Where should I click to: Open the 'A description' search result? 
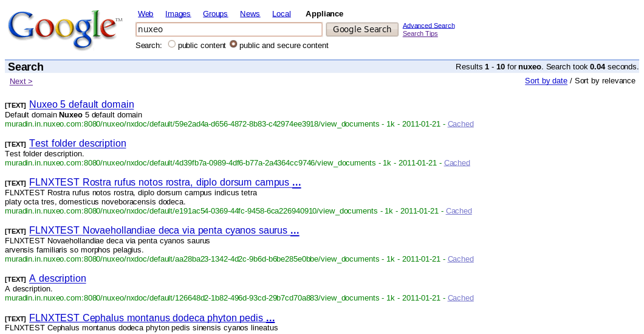click(58, 279)
